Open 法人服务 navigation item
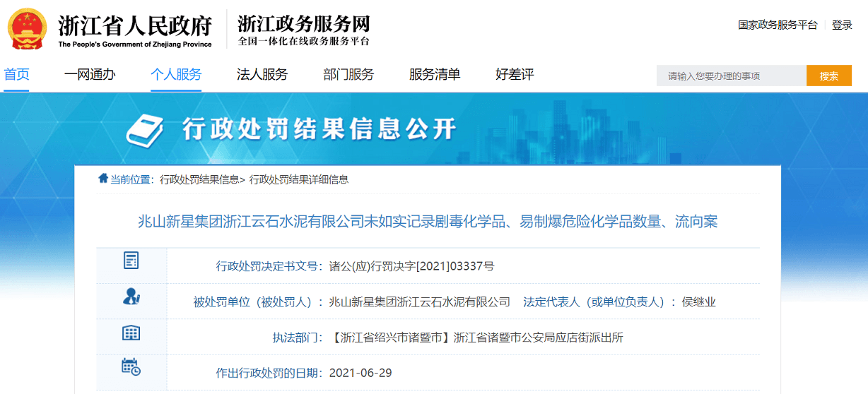This screenshot has height=394, width=868. [262, 75]
